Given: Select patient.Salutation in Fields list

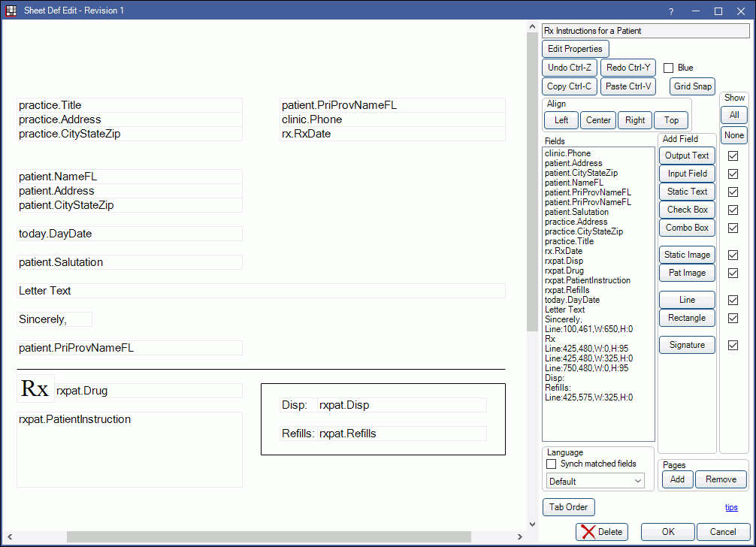Looking at the screenshot, I should pyautogui.click(x=576, y=212).
